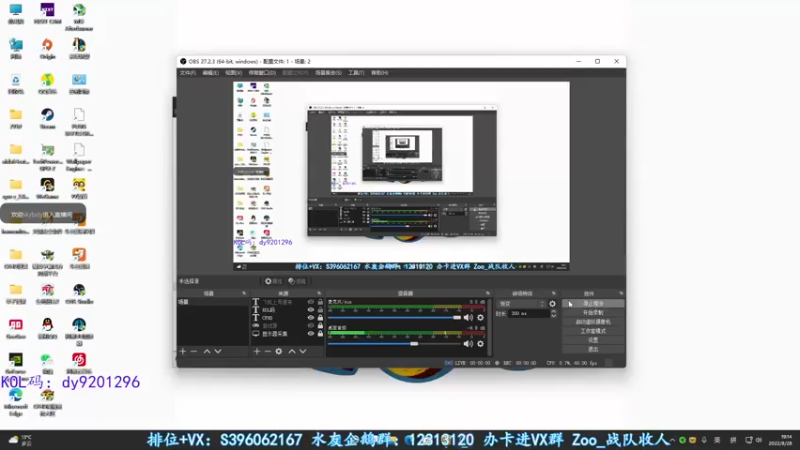Open the 场景集合(S) menu in OBS
Image resolution: width=800 pixels, height=450 pixels.
tap(328, 73)
